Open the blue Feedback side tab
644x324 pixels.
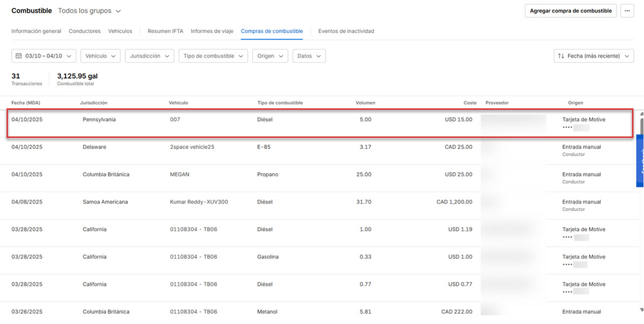(x=640, y=160)
